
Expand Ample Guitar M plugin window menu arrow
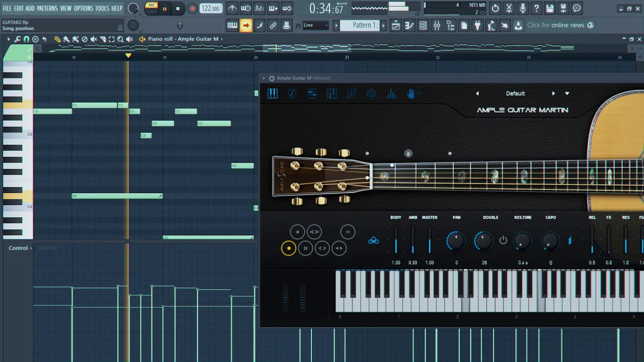(x=264, y=78)
